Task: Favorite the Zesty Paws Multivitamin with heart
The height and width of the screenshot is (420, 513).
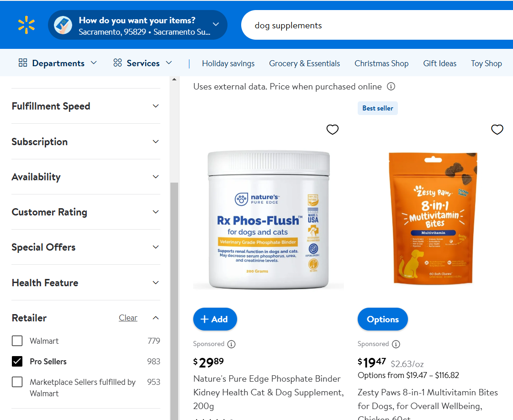Action: [497, 130]
